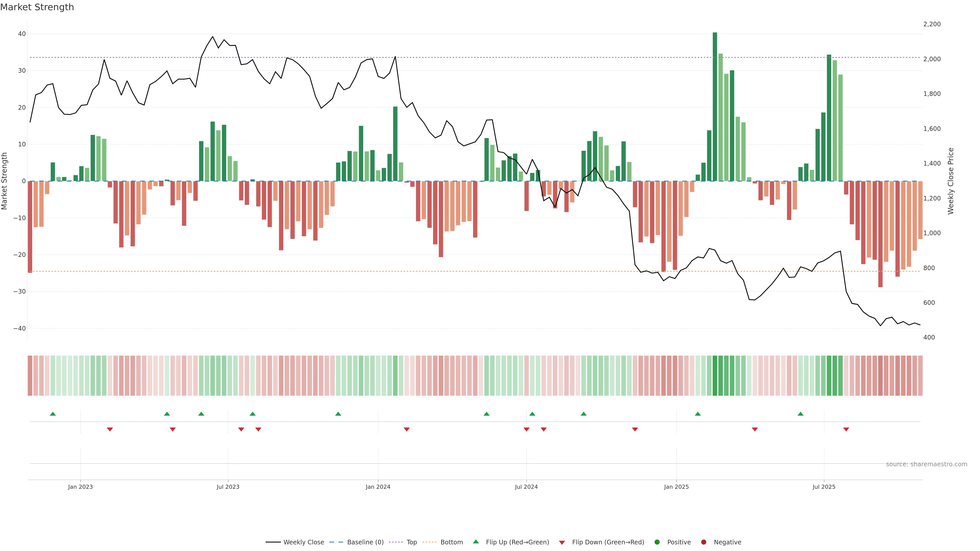Image resolution: width=980 pixels, height=551 pixels.
Task: Click the Market Strength chart title
Action: tap(37, 7)
